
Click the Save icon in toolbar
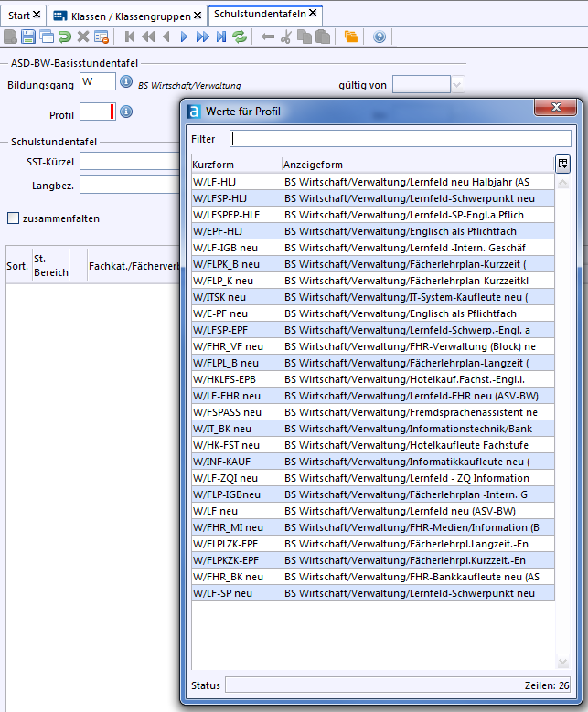point(28,37)
